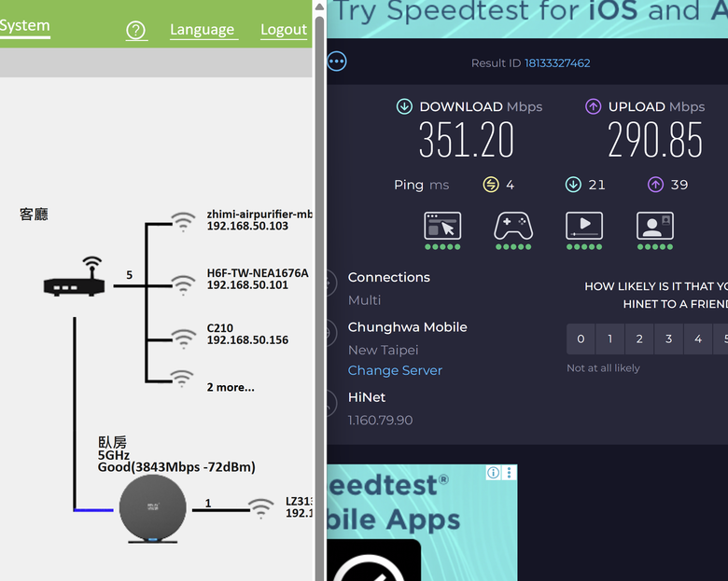Click the download arrow icon beside DOWNLOAD
Image resolution: width=728 pixels, height=581 pixels.
[x=404, y=106]
